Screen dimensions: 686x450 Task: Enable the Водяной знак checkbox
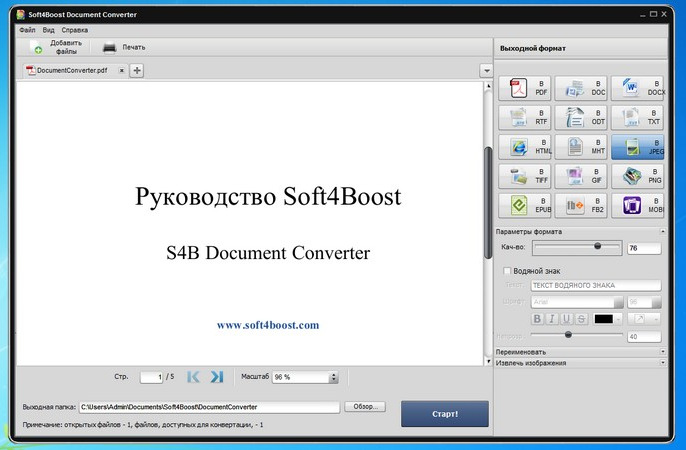507,271
